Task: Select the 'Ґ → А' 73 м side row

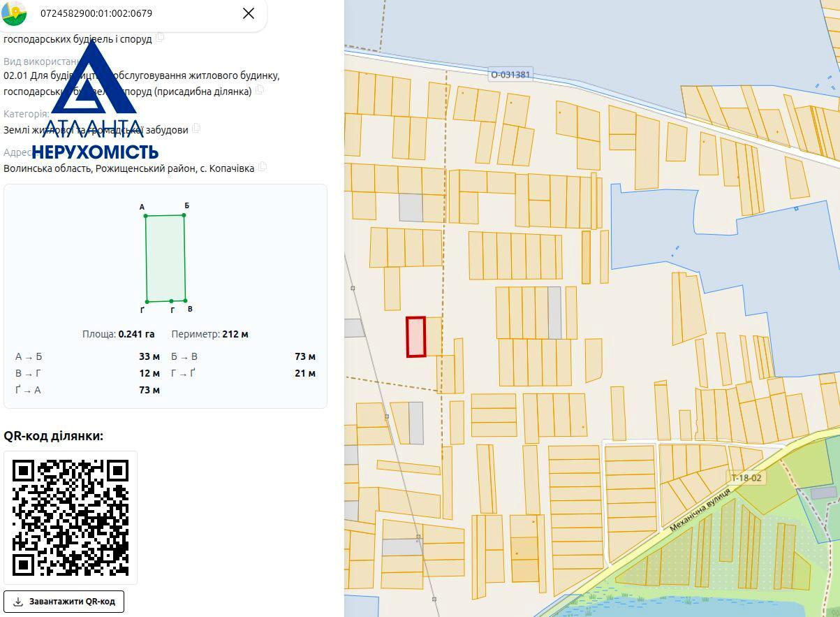Action: [x=87, y=390]
